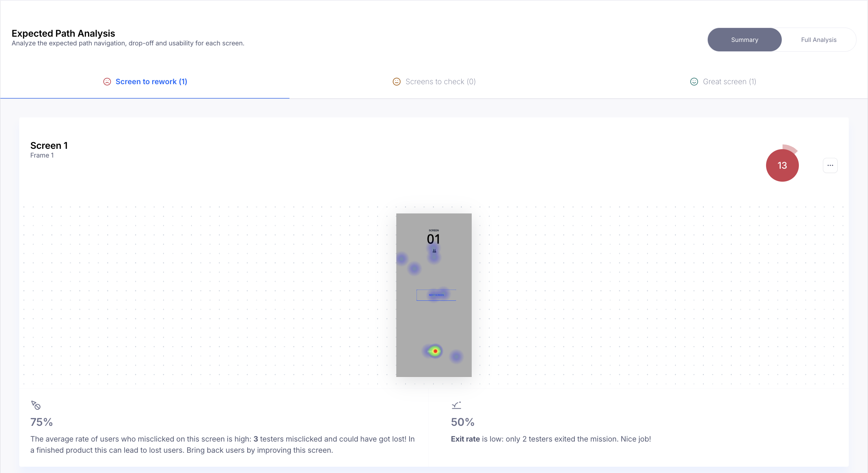
Task: Click the sad face icon on rework tab
Action: coord(107,82)
